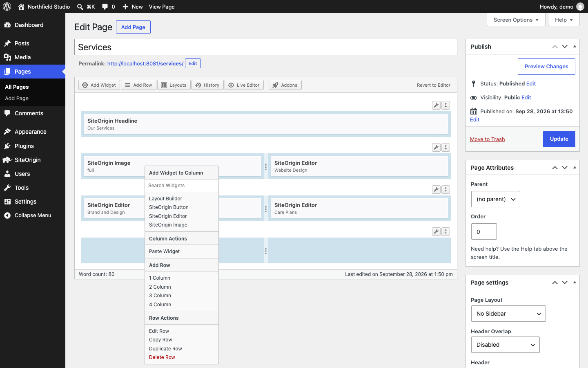Choose Layout Builder from the widget menu
The height and width of the screenshot is (368, 588).
(x=182, y=199)
